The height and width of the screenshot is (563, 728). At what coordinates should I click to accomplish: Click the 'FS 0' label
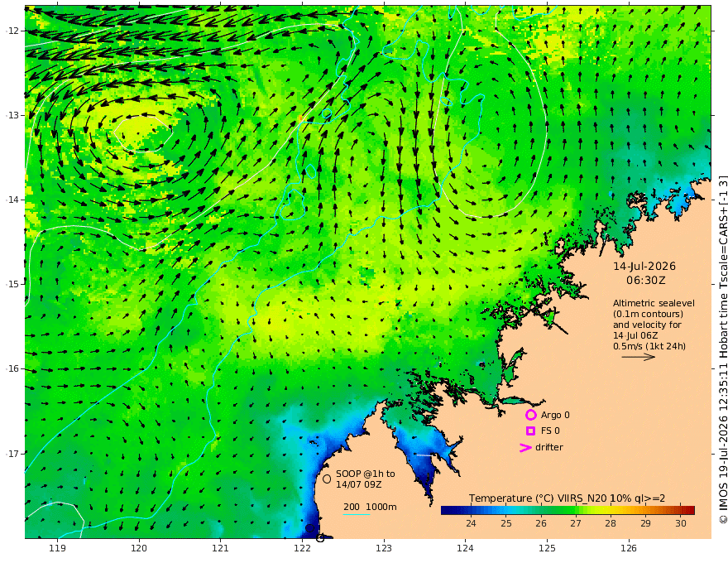(x=550, y=431)
